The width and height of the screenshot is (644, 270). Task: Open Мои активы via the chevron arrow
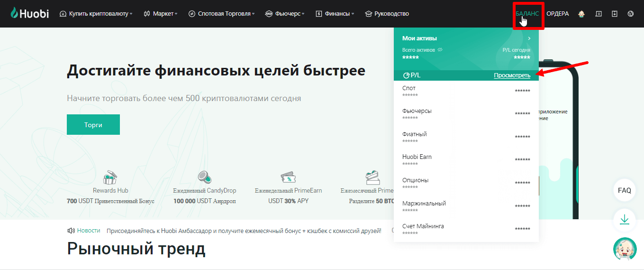pos(529,38)
